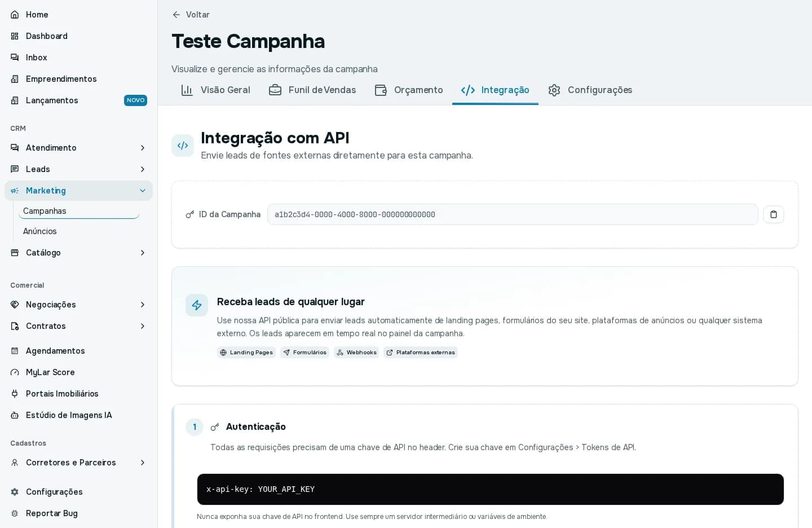This screenshot has width=812, height=528.
Task: Expand the Atendimento submenu chevron
Action: (x=143, y=148)
